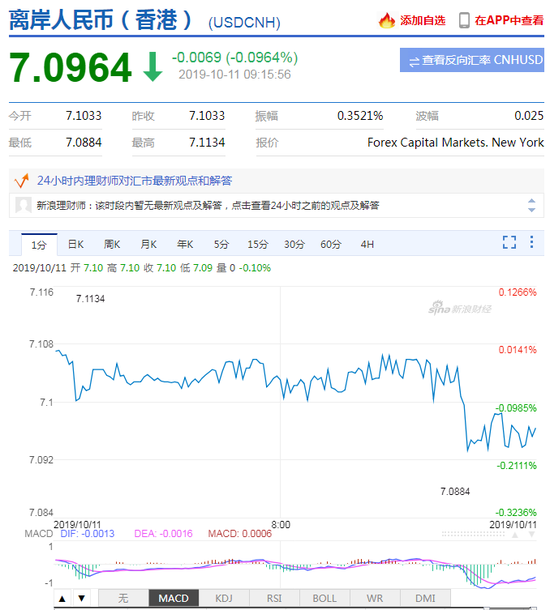550x610 pixels.
Task: Switch to the 4H chart tab
Action: [367, 244]
